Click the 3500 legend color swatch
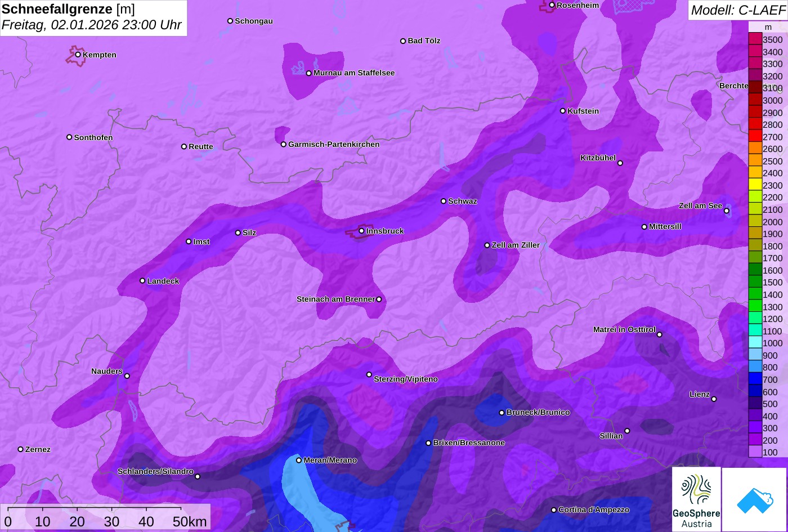This screenshot has height=532, width=788. 755,39
